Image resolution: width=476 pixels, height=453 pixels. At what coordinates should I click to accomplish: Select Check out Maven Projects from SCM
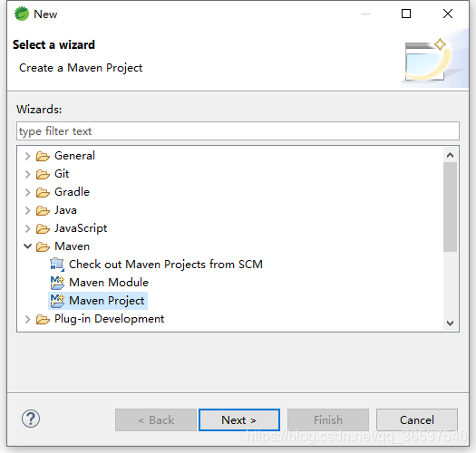[x=166, y=265]
